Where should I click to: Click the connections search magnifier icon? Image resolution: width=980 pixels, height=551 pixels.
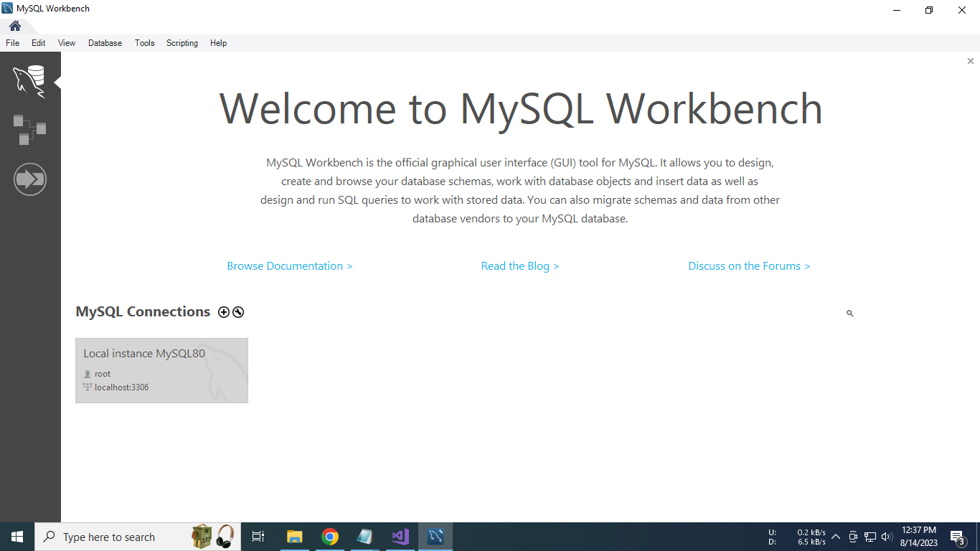850,314
